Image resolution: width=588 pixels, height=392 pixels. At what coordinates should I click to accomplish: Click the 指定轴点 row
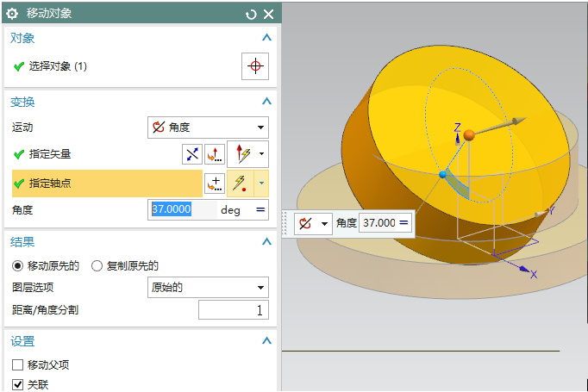(103, 184)
